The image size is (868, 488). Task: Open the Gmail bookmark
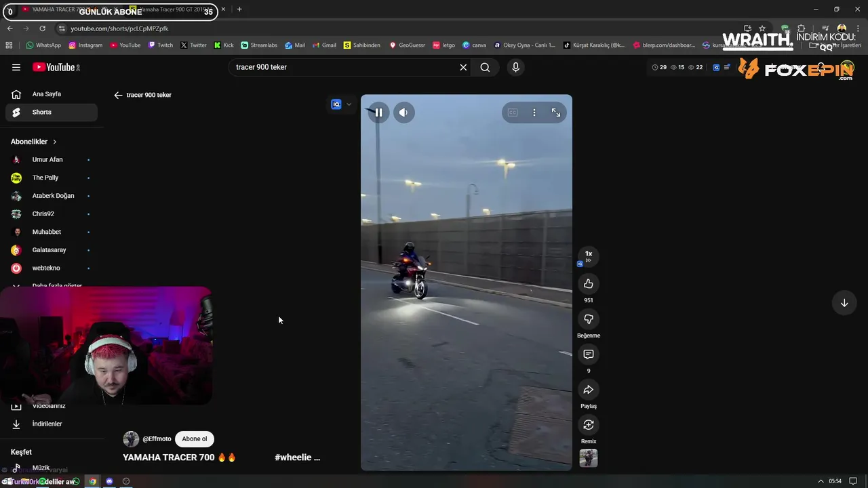(x=323, y=45)
